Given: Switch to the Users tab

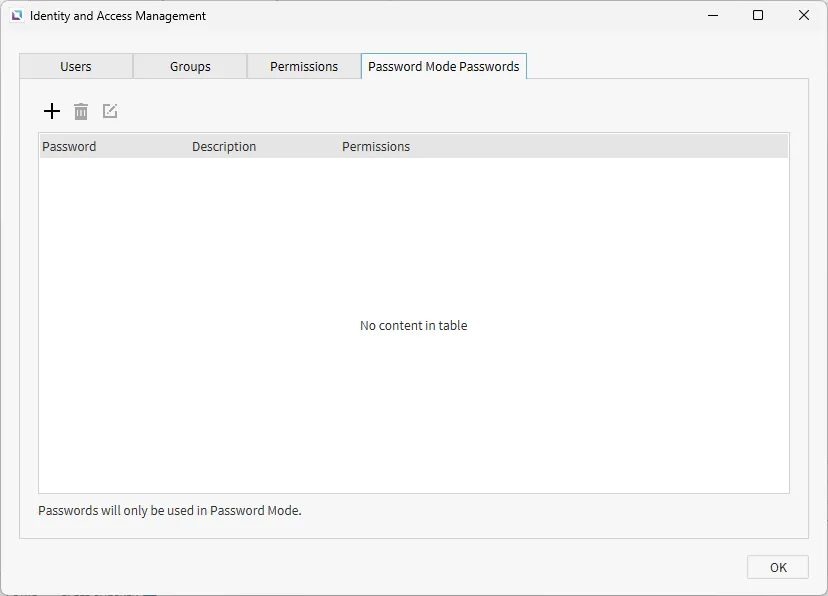Looking at the screenshot, I should [x=76, y=67].
